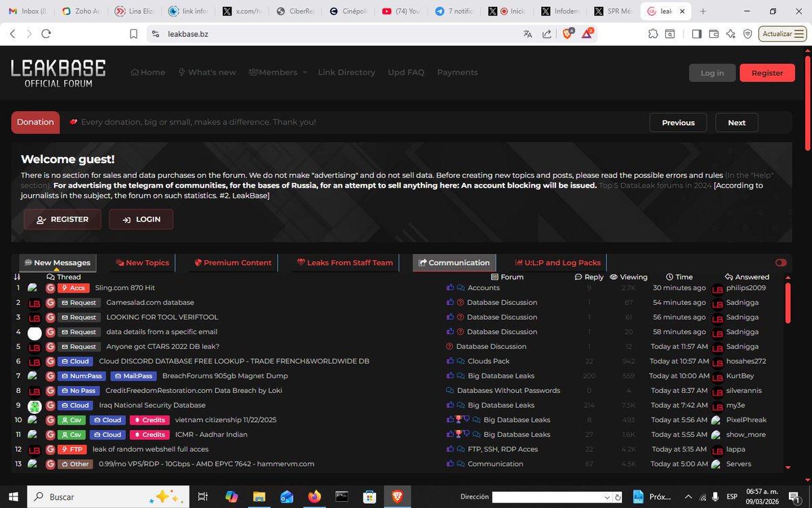
Task: Open Link Directory in navigation
Action: point(346,72)
